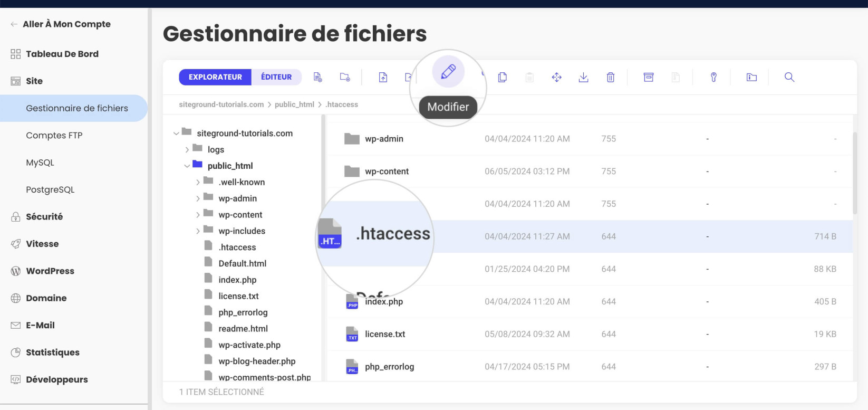Viewport: 868px width, 410px height.
Task: Click the archive box icon
Action: point(649,77)
